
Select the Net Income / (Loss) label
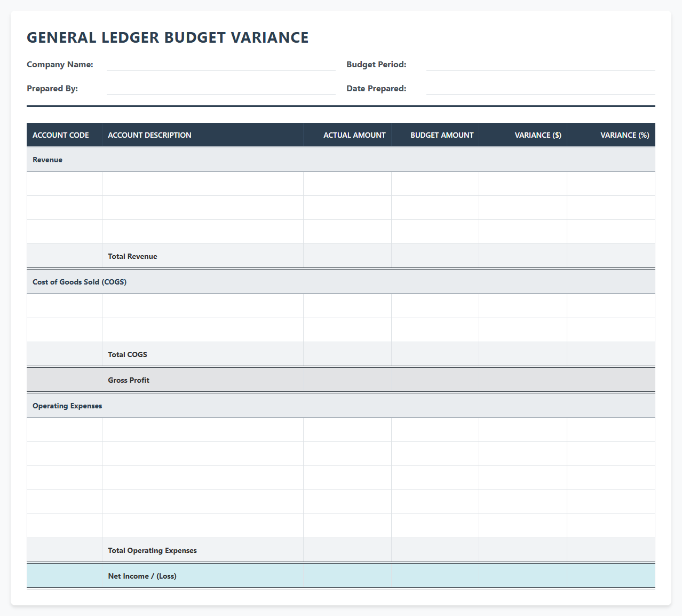142,576
